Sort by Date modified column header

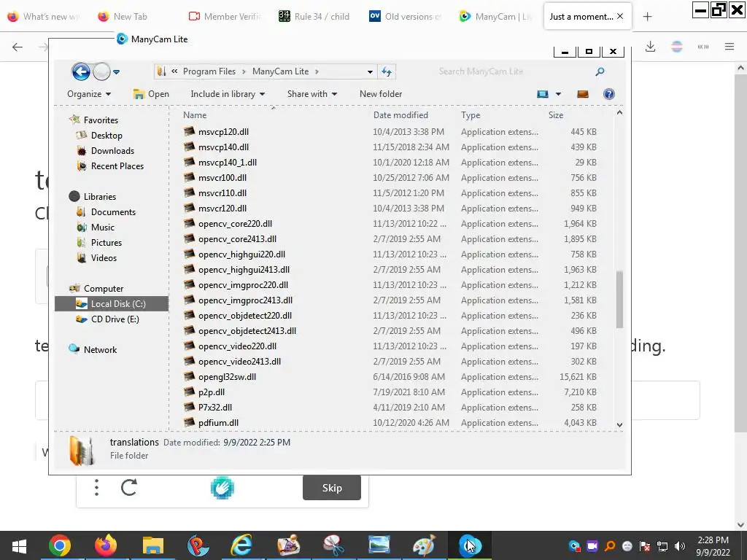pos(400,114)
